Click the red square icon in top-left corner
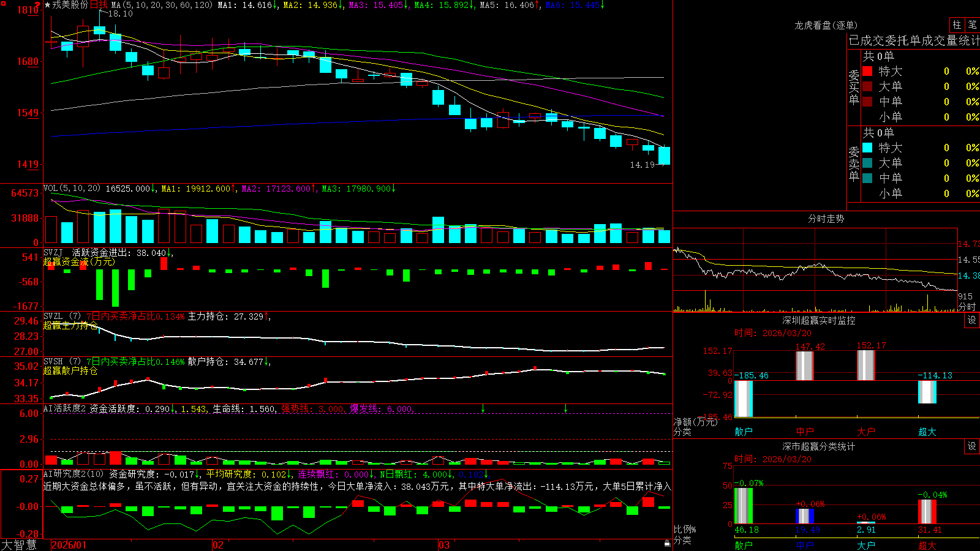 [3, 3]
